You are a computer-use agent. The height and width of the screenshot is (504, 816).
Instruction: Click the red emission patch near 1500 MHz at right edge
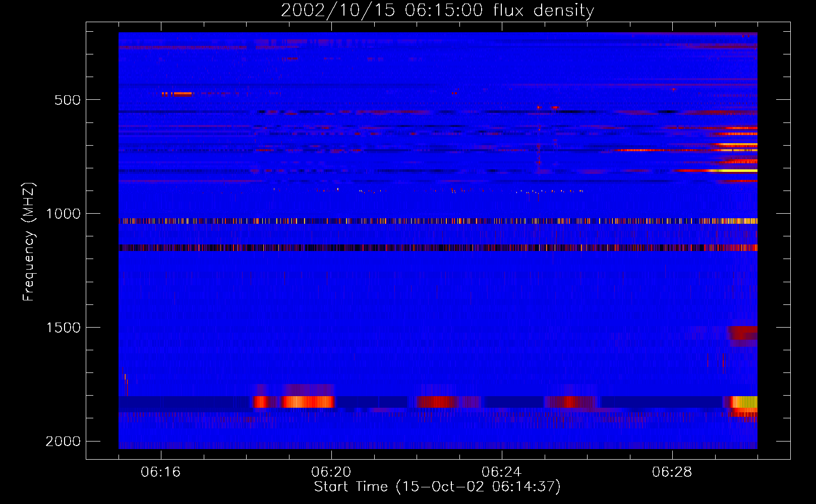pyautogui.click(x=742, y=333)
